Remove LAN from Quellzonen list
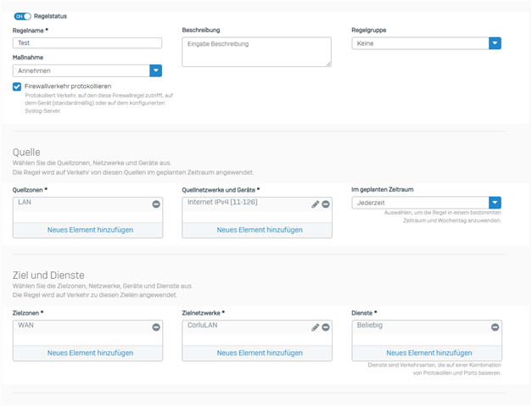This screenshot has width=532, height=407. click(x=156, y=204)
